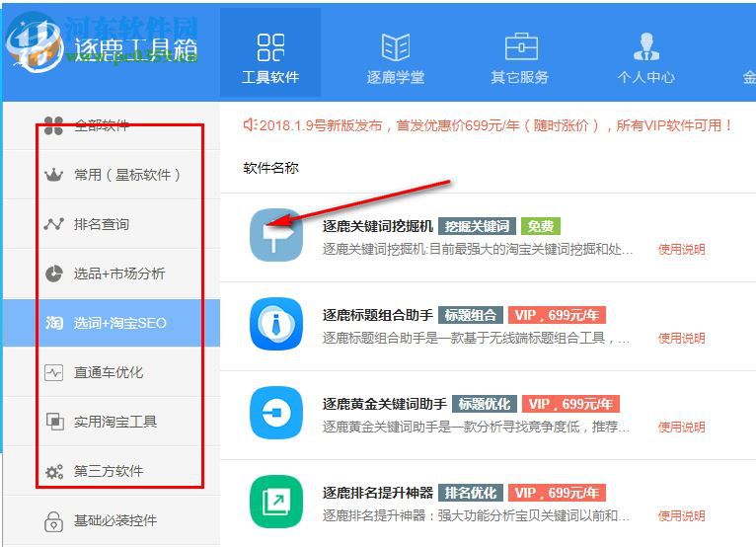Click description text of 逐鹿排名提升神器
This screenshot has width=756, height=547.
coord(476,515)
